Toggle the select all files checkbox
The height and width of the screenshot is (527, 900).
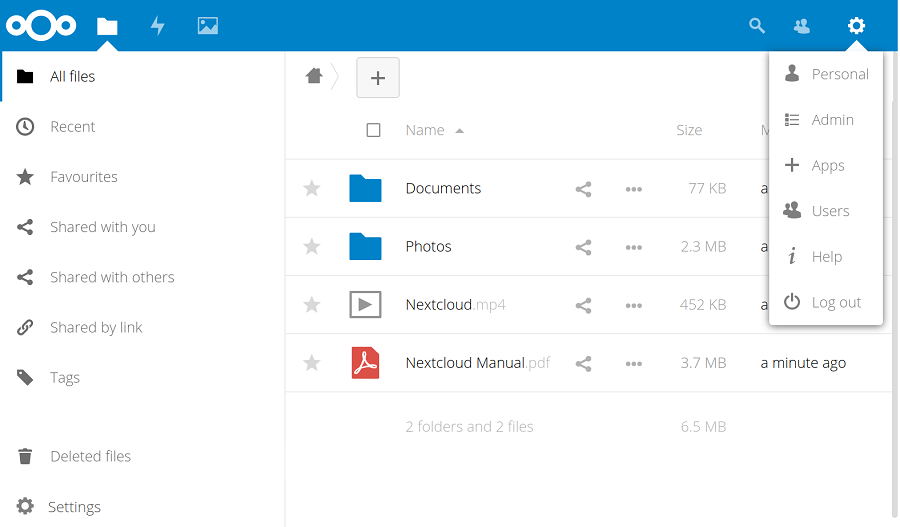[373, 130]
